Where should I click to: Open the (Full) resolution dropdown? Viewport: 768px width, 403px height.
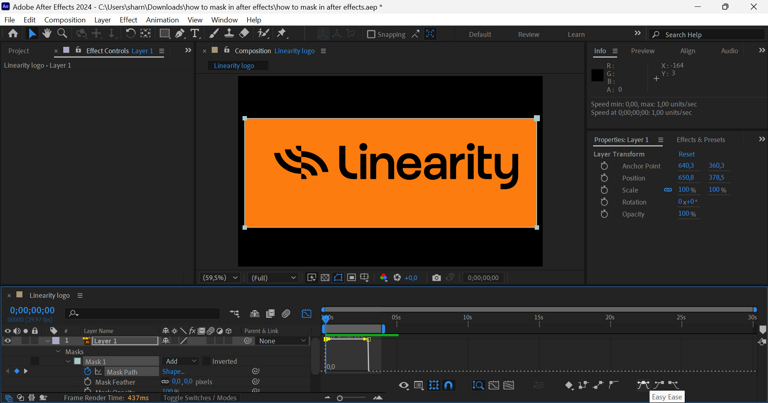point(273,278)
